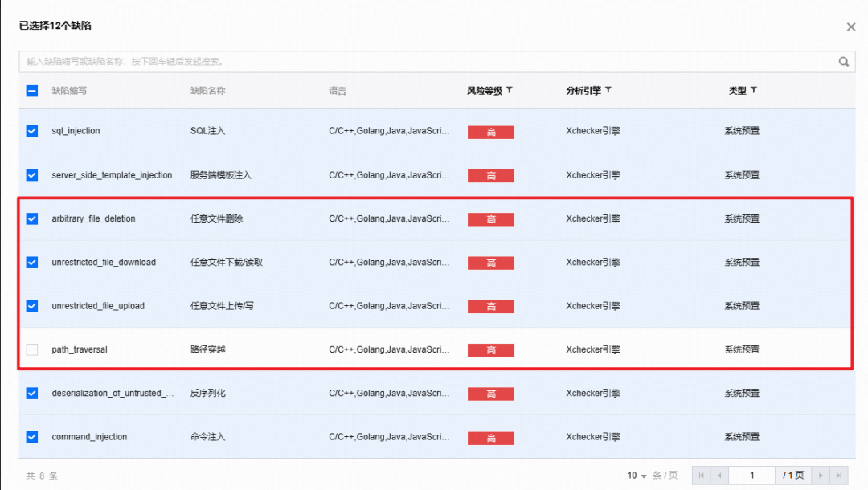
Task: Click the red 高 badge for sql_injection
Action: tap(491, 133)
